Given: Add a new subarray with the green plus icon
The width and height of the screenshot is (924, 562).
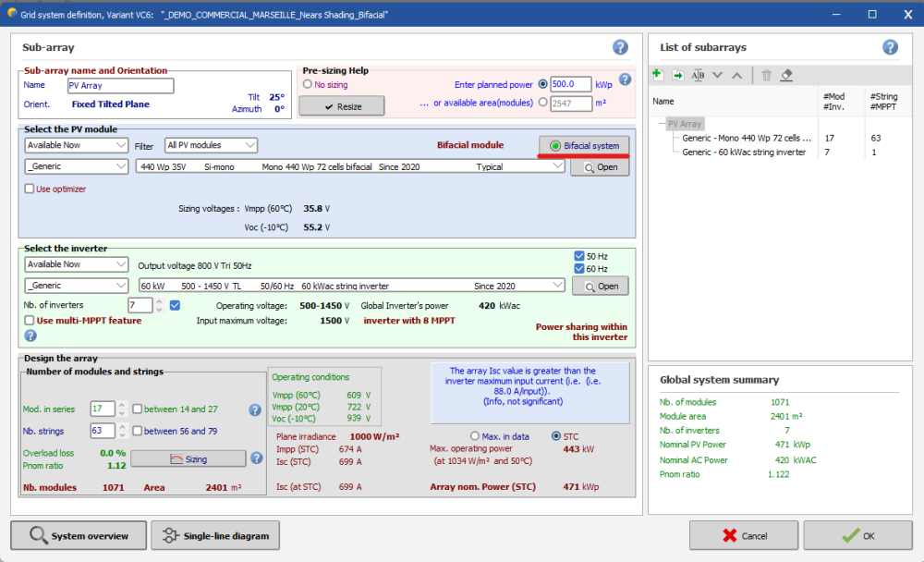Looking at the screenshot, I should click(x=657, y=75).
